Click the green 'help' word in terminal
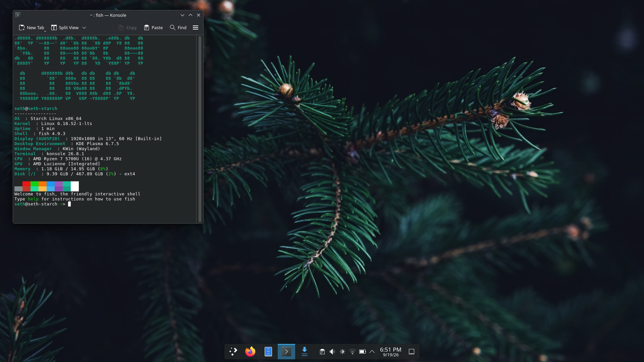This screenshot has width=644, height=362. (33, 199)
